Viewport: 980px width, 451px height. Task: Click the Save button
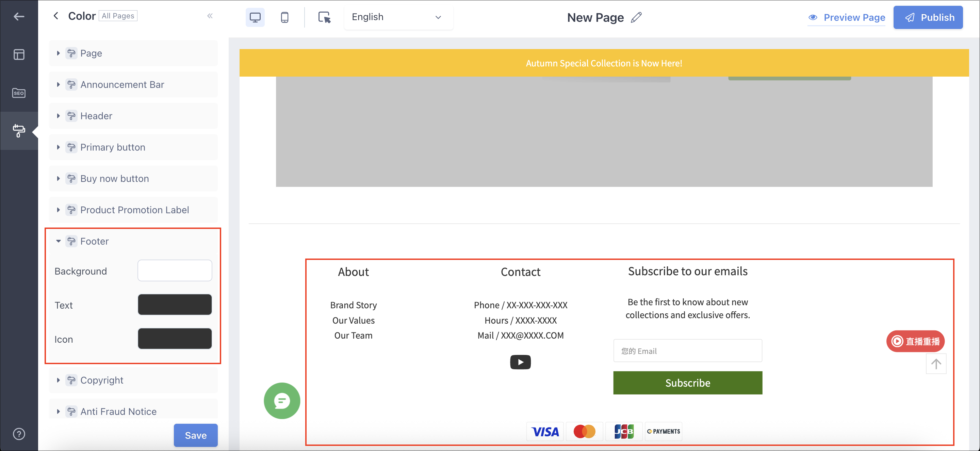[x=196, y=435]
